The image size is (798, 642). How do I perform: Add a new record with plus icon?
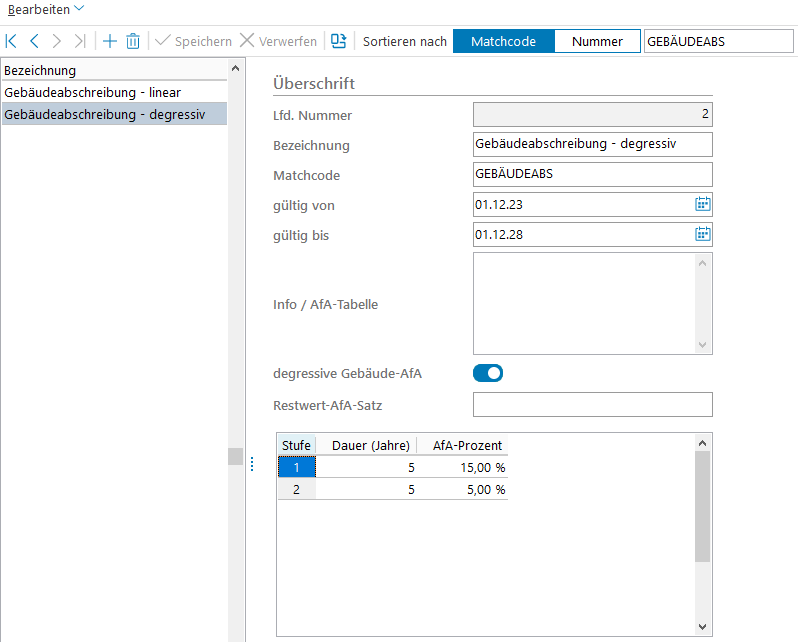[110, 41]
